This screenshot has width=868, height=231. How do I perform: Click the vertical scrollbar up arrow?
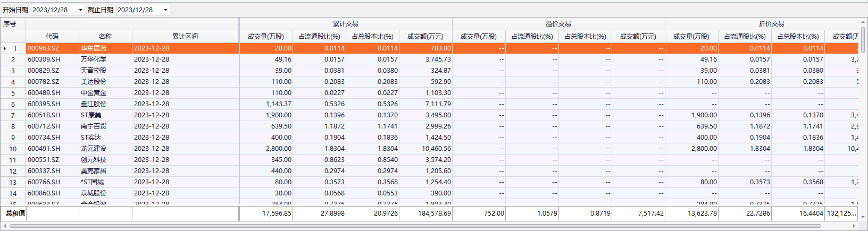coord(863,22)
